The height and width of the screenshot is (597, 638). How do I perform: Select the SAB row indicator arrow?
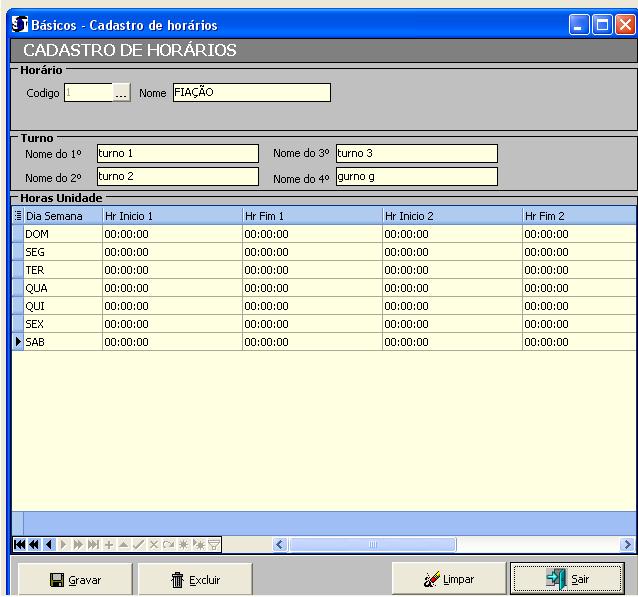[17, 342]
